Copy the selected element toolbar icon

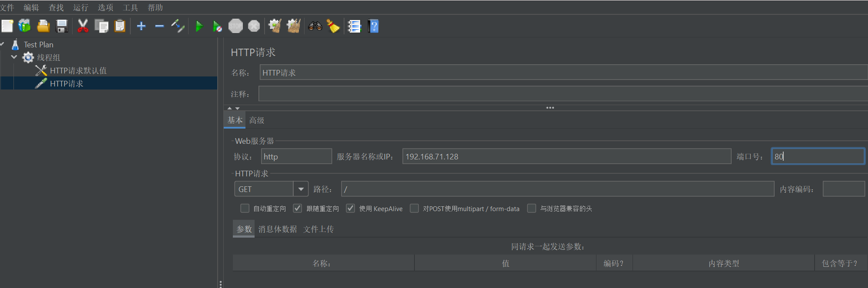(102, 26)
